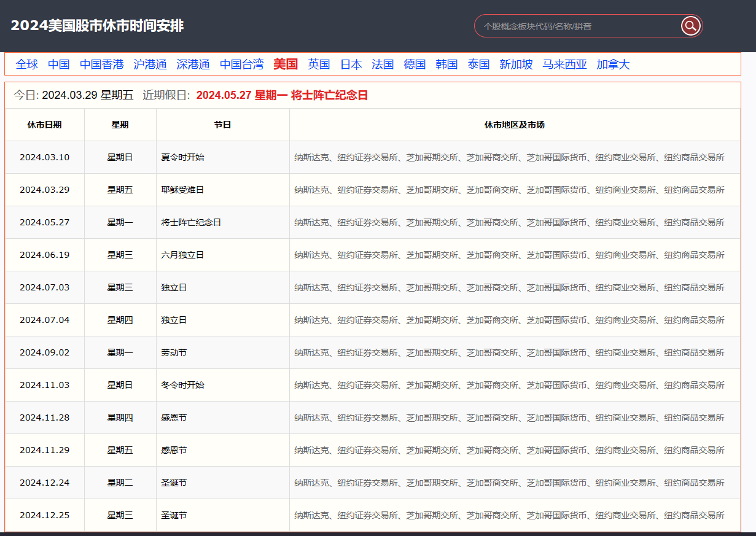
Task: Focus the stock code search input field
Action: click(576, 26)
